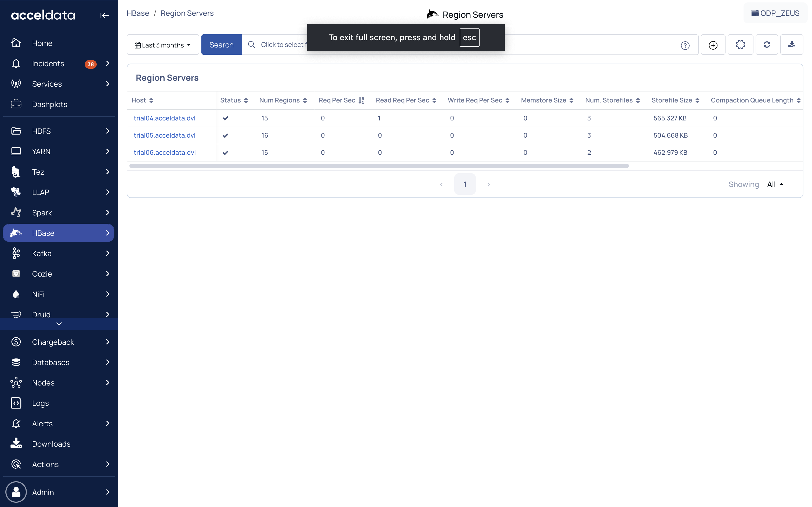Screen dimensions: 812x507
Task: Toggle sort on Host column
Action: (151, 100)
